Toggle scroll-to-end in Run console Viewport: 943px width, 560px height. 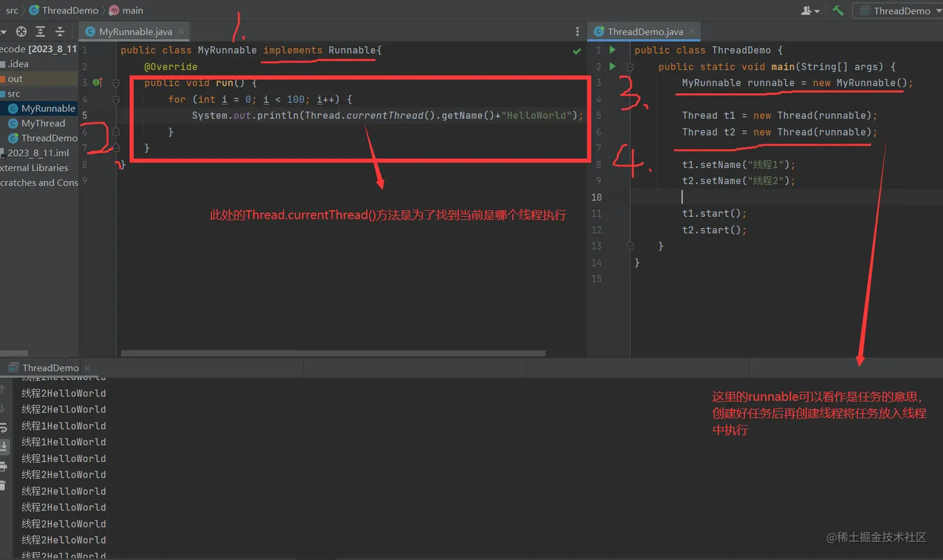pyautogui.click(x=3, y=447)
